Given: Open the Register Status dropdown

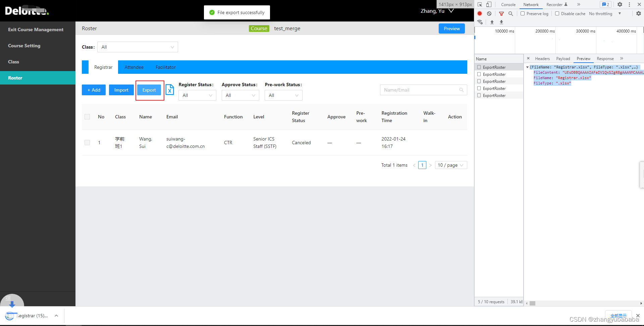Looking at the screenshot, I should tap(197, 95).
